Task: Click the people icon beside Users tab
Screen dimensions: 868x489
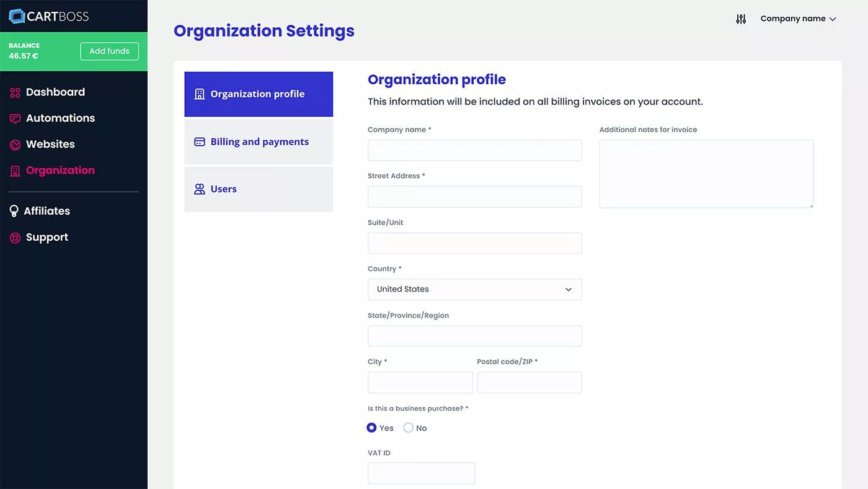Action: click(x=200, y=189)
